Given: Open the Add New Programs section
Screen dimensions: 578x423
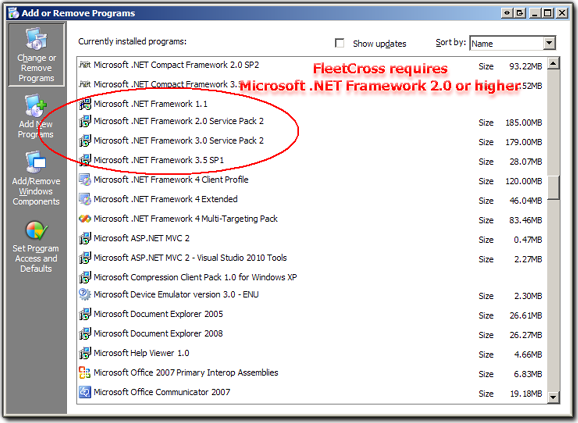Looking at the screenshot, I should [36, 116].
